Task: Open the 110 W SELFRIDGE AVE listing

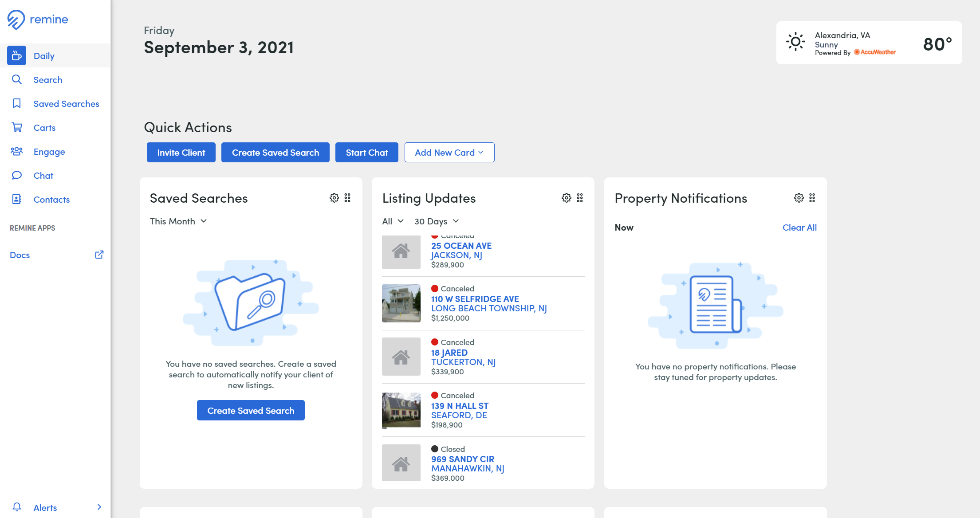Action: 475,299
